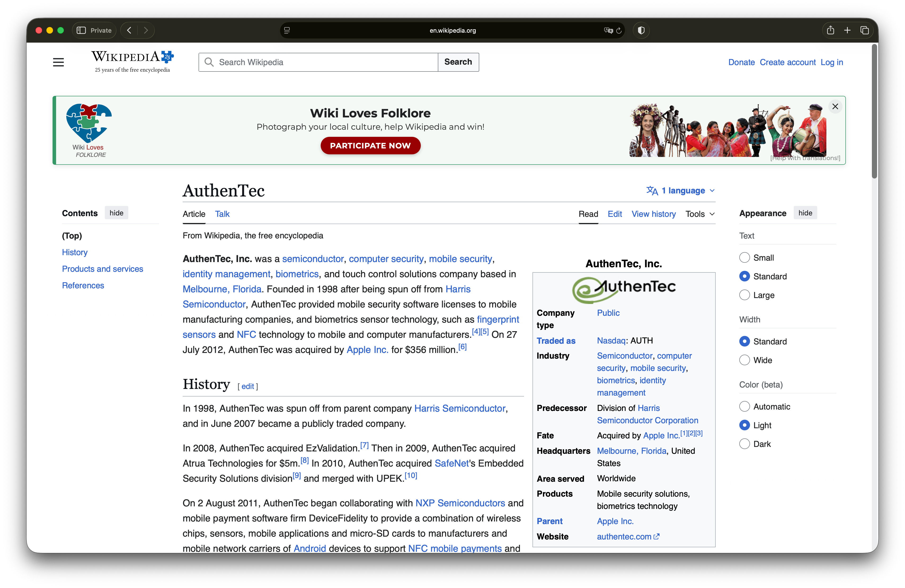This screenshot has height=588, width=905.
Task: Show tab overview icon in Safari
Action: (864, 31)
